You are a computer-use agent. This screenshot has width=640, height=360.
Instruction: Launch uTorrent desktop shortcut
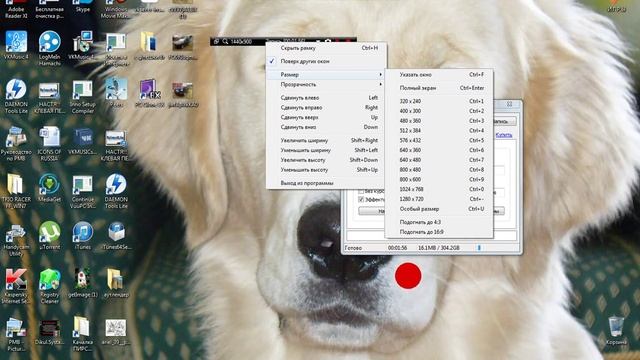pyautogui.click(x=49, y=236)
